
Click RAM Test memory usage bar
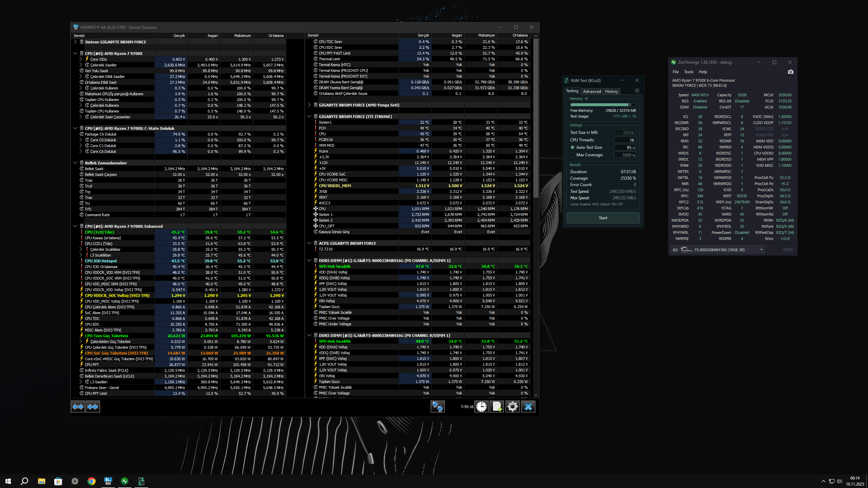pyautogui.click(x=603, y=105)
